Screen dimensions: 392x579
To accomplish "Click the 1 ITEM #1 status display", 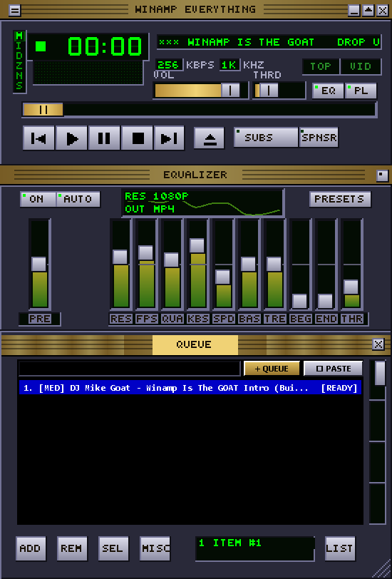I will [254, 548].
